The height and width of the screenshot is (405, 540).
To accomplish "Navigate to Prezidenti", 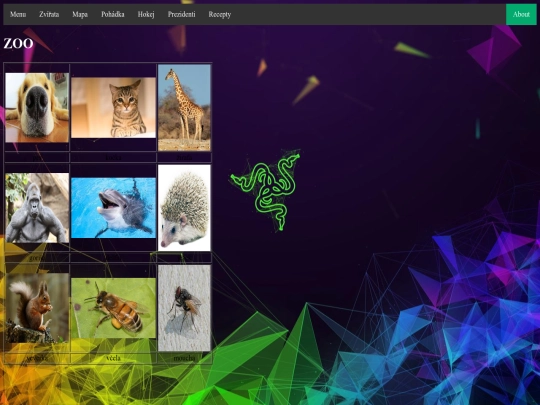I will click(181, 14).
